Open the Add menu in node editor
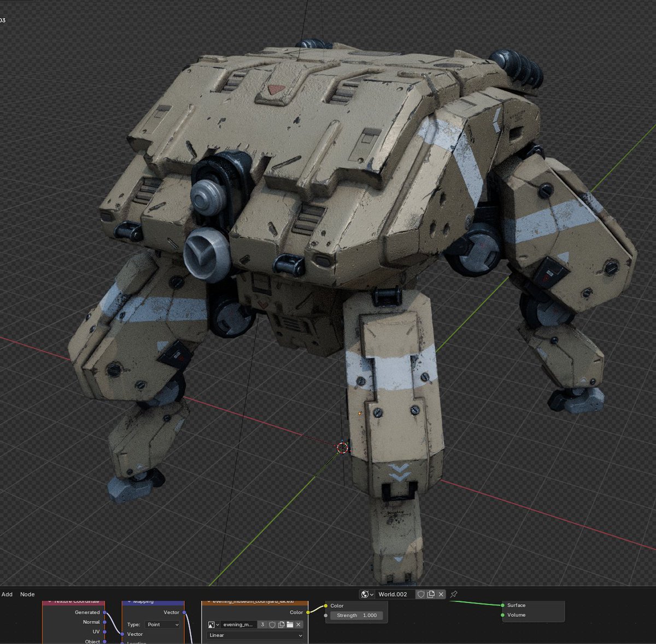Image resolution: width=656 pixels, height=644 pixels. (7, 594)
